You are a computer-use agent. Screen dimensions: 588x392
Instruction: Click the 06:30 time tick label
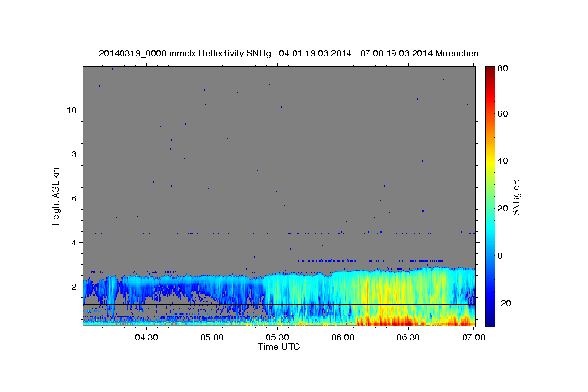pos(409,338)
